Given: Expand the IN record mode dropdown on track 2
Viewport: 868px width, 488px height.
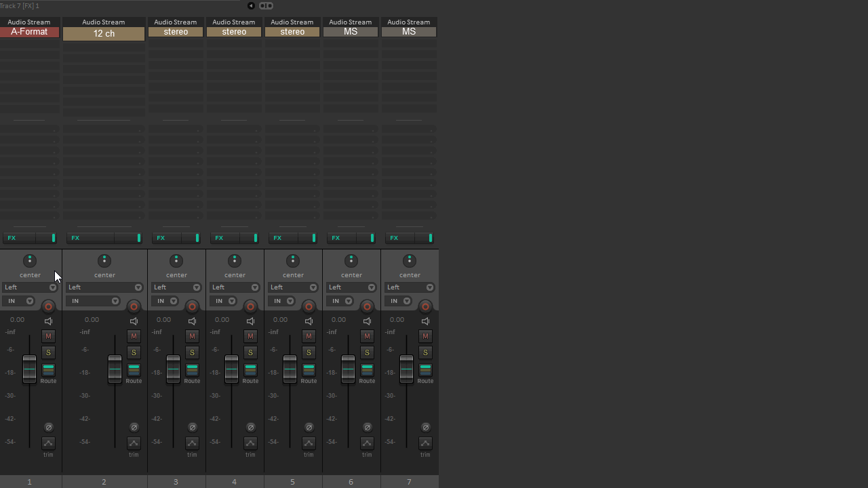Looking at the screenshot, I should tap(93, 301).
